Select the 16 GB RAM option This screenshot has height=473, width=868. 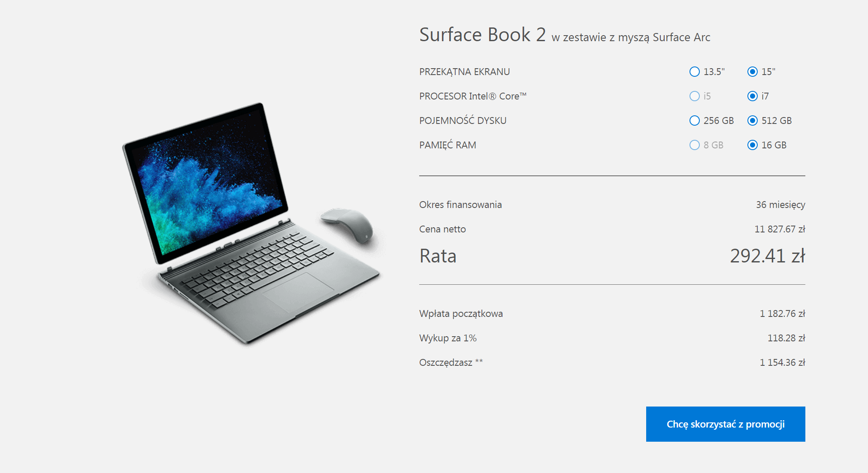click(753, 145)
